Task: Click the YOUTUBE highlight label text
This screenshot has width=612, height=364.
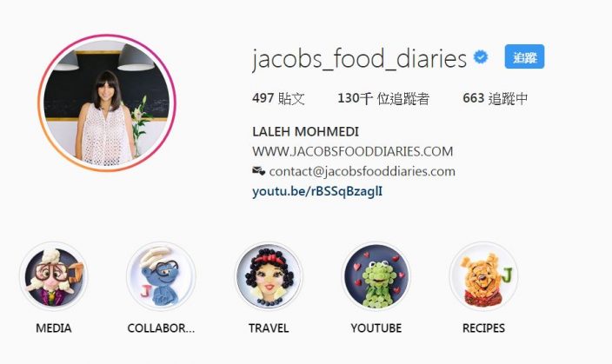Action: coord(376,328)
